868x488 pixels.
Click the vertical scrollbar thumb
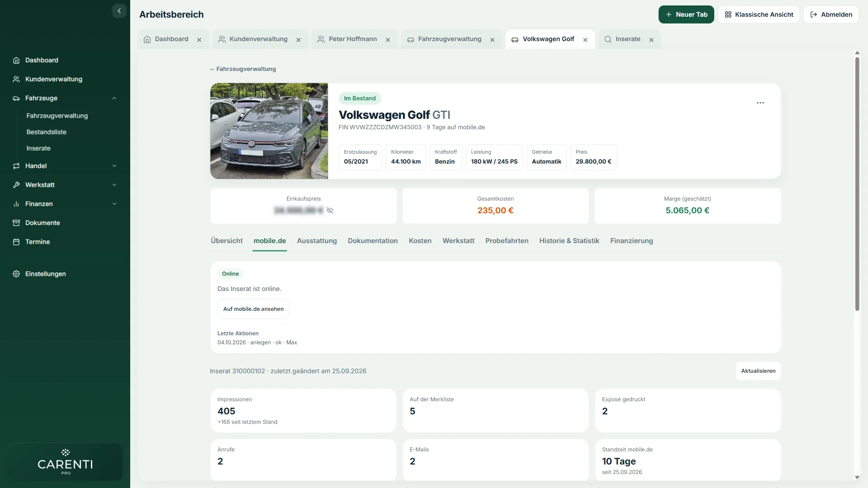pos(857,184)
